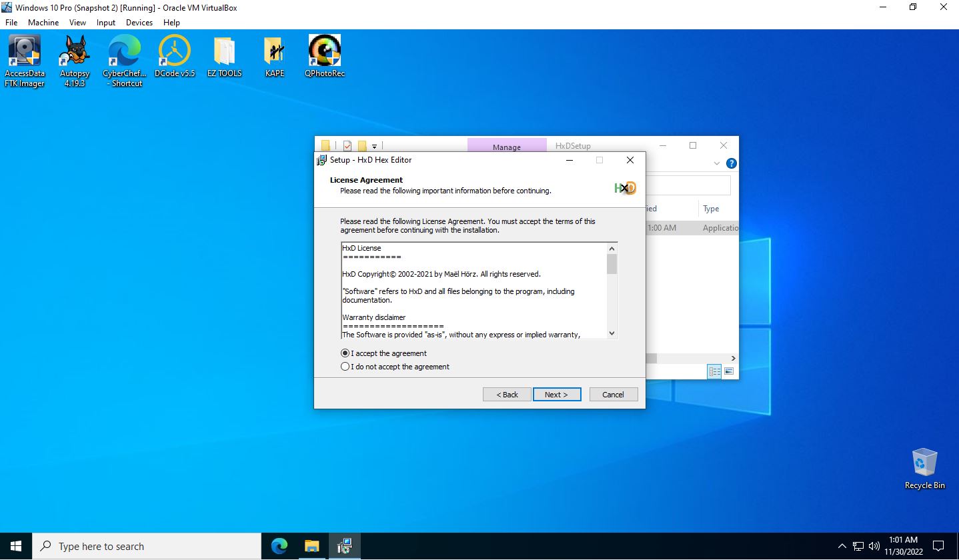Launch QPhotoRec desktop icon
The width and height of the screenshot is (959, 560).
pos(325,56)
